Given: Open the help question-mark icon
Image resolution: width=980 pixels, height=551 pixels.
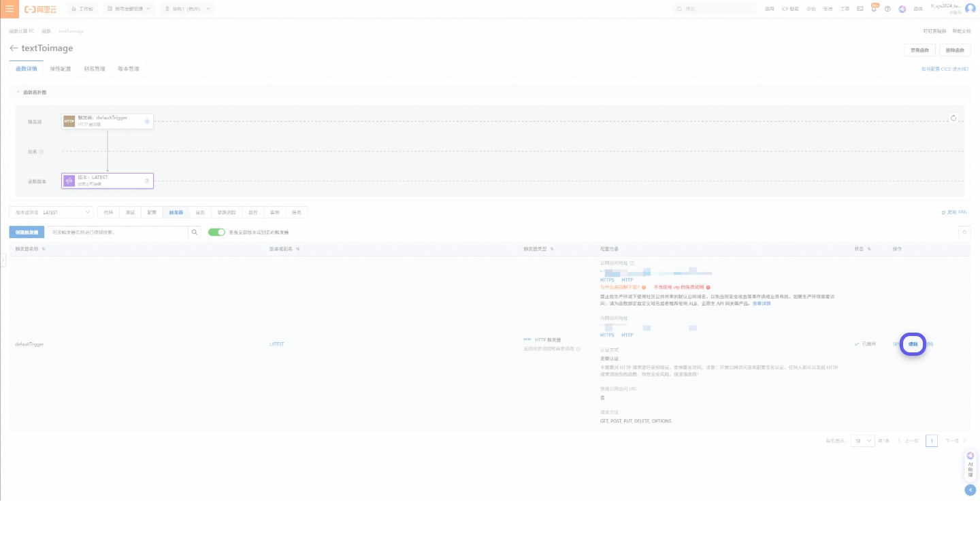Looking at the screenshot, I should pyautogui.click(x=887, y=9).
